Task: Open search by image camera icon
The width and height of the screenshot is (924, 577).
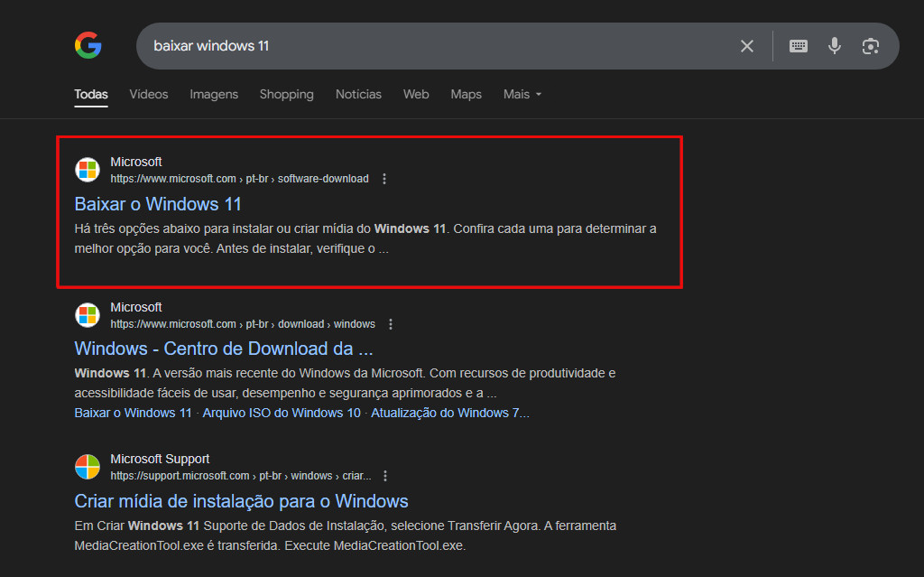Action: pyautogui.click(x=871, y=46)
